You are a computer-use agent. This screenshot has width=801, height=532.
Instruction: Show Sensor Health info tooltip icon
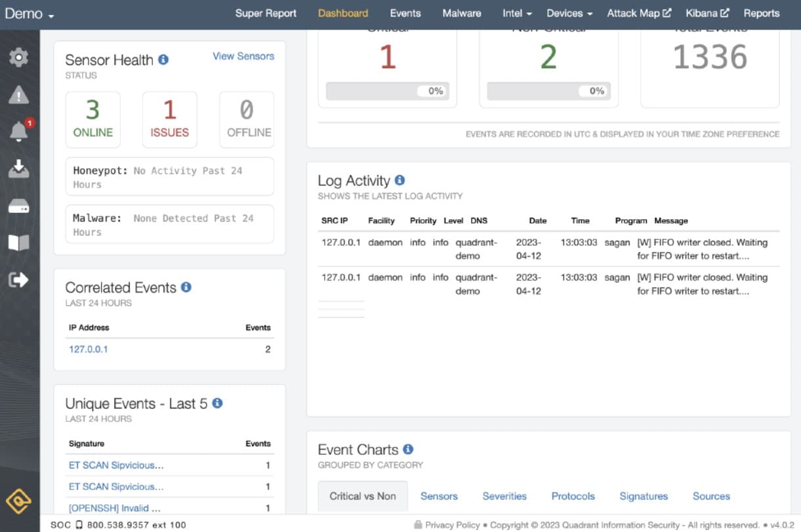(163, 60)
